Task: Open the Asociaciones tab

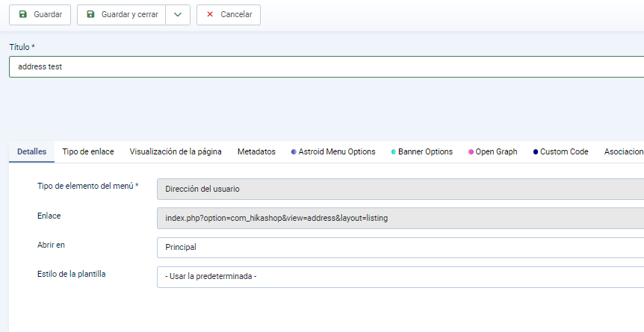Action: tap(624, 151)
